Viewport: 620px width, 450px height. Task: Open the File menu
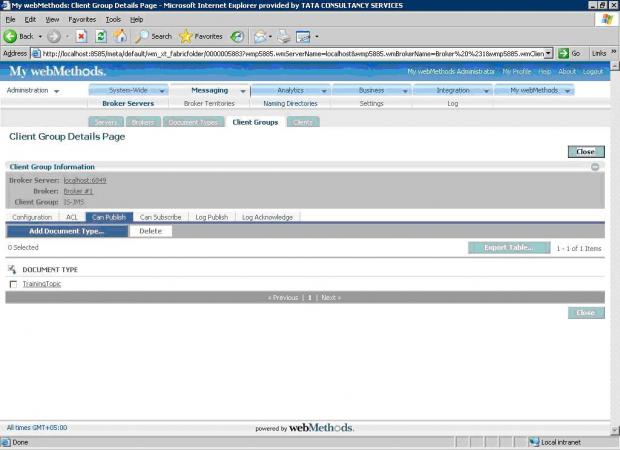(x=10, y=19)
